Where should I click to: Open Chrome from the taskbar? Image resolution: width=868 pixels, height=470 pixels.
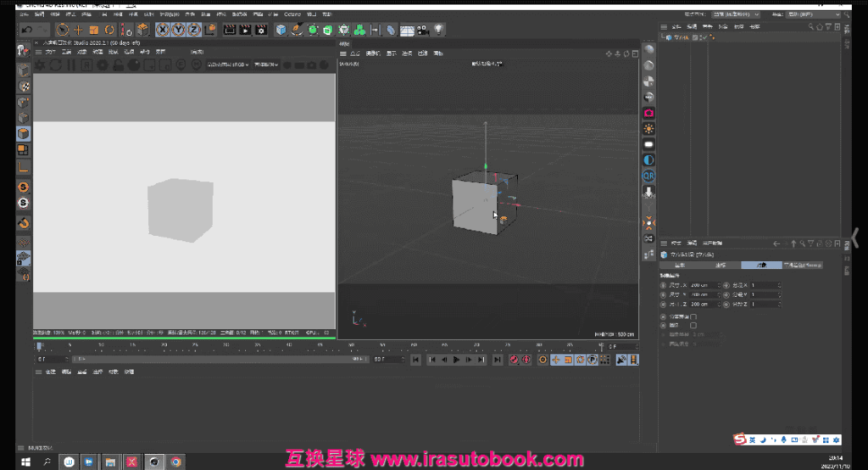coord(175,462)
